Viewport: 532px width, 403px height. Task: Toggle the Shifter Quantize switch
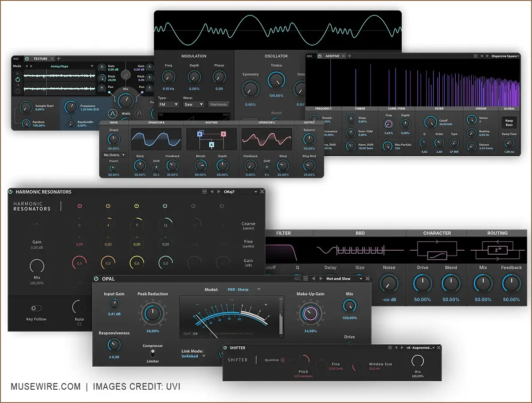coord(284,360)
